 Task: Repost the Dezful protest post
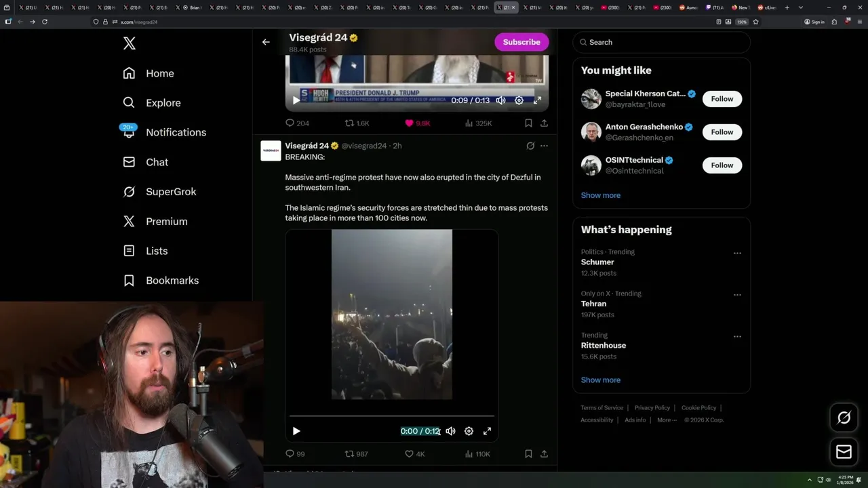[x=357, y=454]
